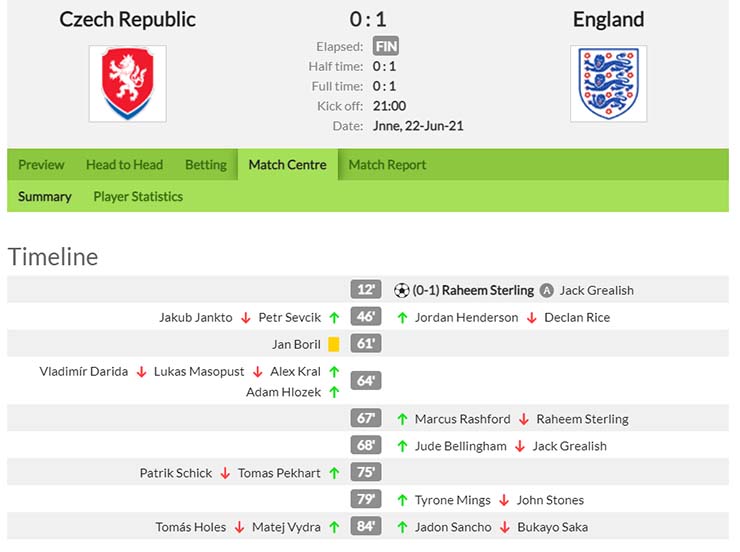Click green arrow next to Jordan Henderson

(x=402, y=318)
